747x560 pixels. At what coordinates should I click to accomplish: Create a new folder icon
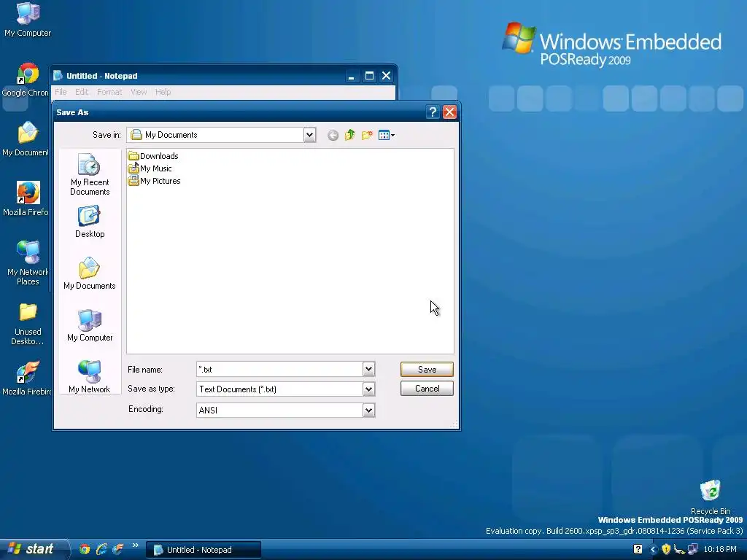[x=367, y=135]
